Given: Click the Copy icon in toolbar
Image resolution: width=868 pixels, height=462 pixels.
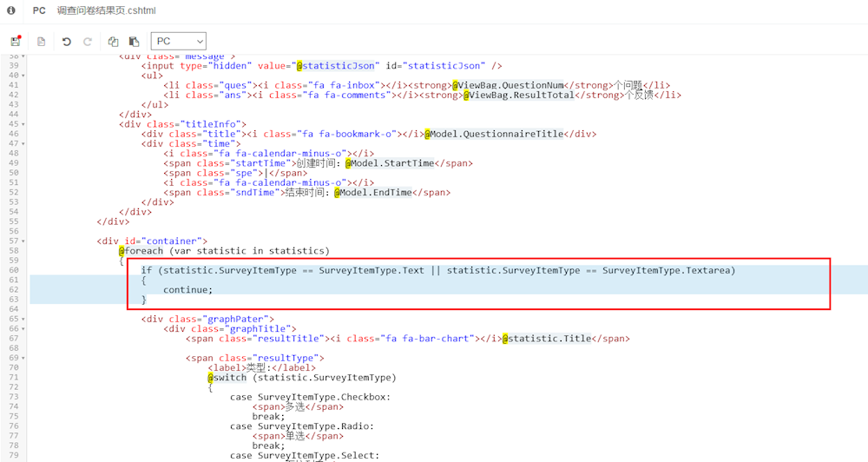Looking at the screenshot, I should 113,42.
